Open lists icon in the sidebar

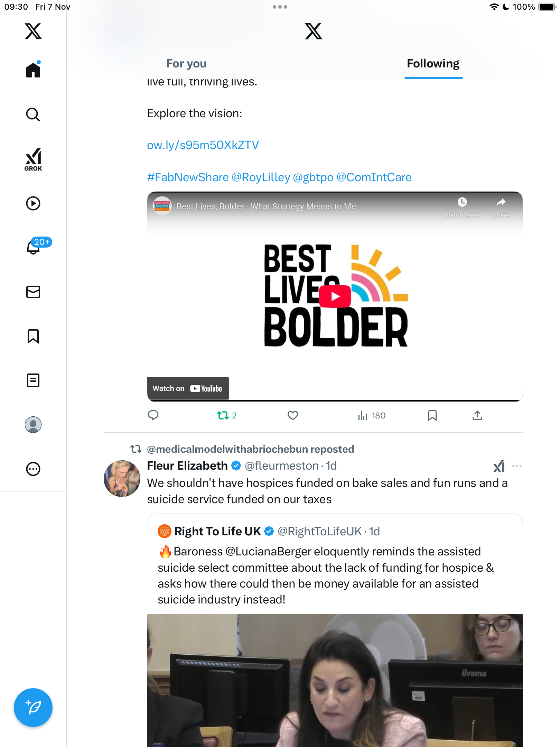point(33,380)
